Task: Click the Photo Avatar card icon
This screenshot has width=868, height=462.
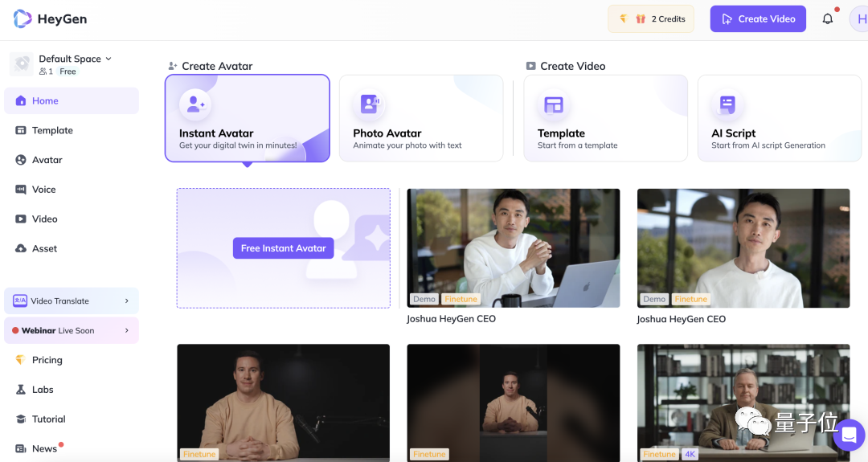Action: pyautogui.click(x=369, y=104)
